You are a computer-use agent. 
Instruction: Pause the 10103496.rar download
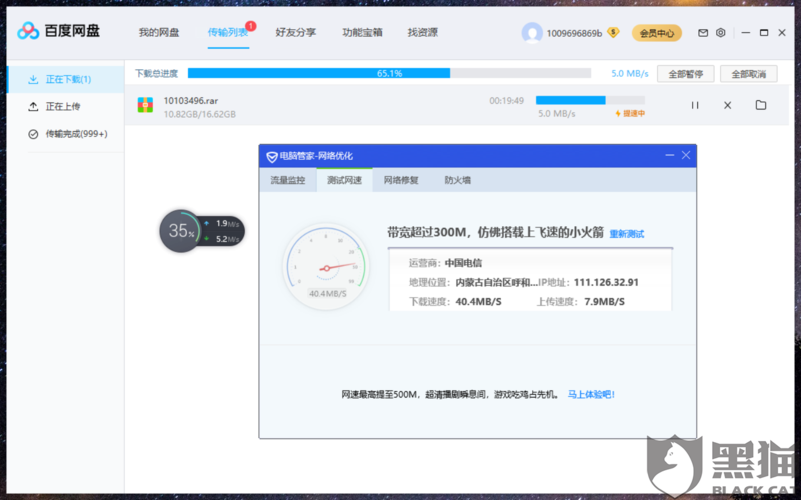point(695,105)
